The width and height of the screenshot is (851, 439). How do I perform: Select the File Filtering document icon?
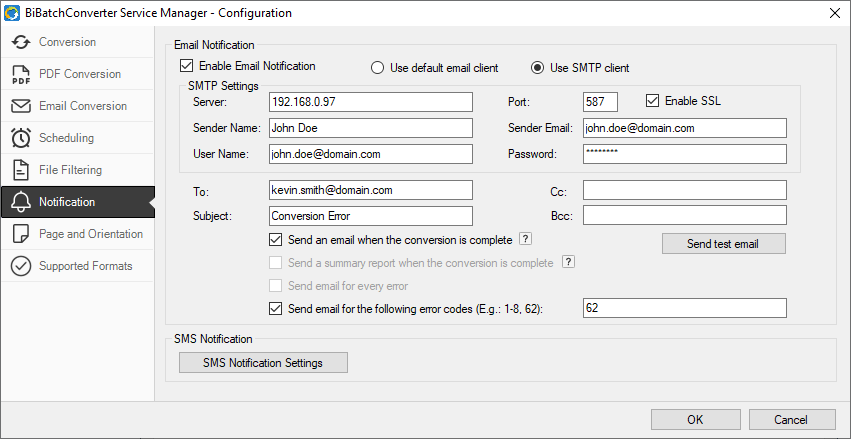(21, 170)
